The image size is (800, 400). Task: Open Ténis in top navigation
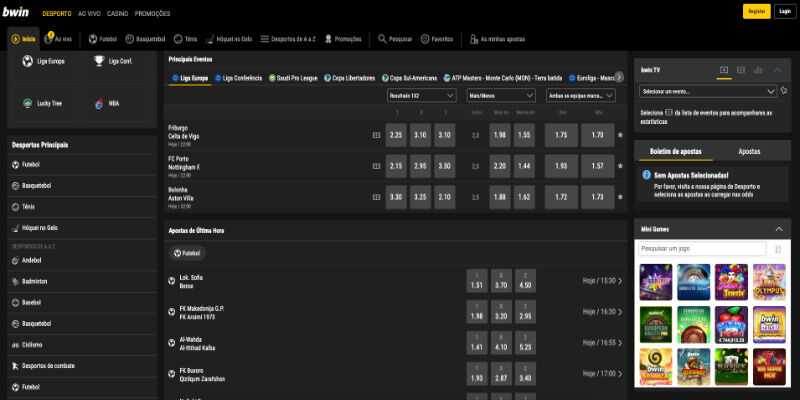[185, 39]
